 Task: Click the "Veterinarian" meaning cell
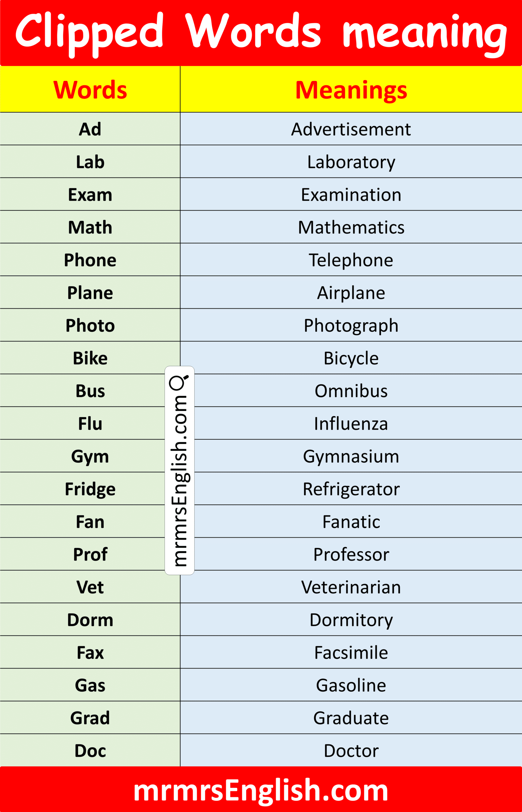(351, 587)
